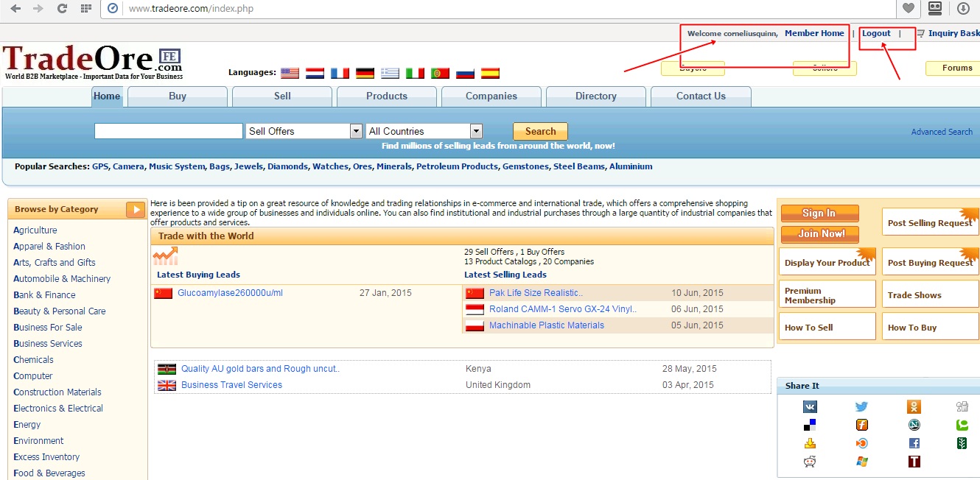Screen dimensions: 980x480
Task: Share with the dark green Newsvine icon
Action: pos(962,443)
